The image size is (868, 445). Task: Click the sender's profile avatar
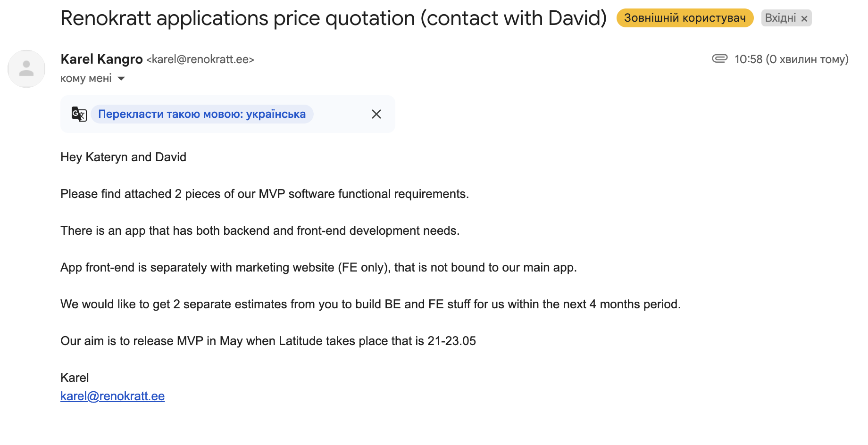pyautogui.click(x=26, y=69)
